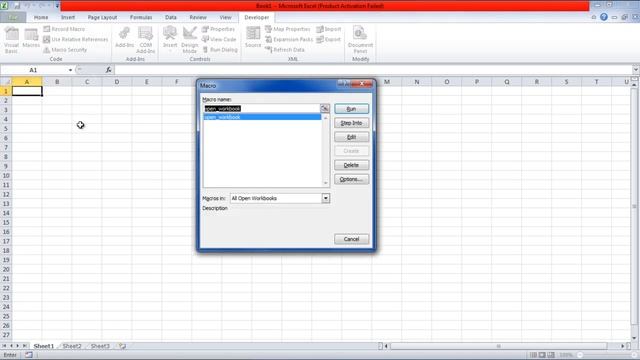The height and width of the screenshot is (360, 640).
Task: Toggle Use Relative References
Action: point(76,39)
